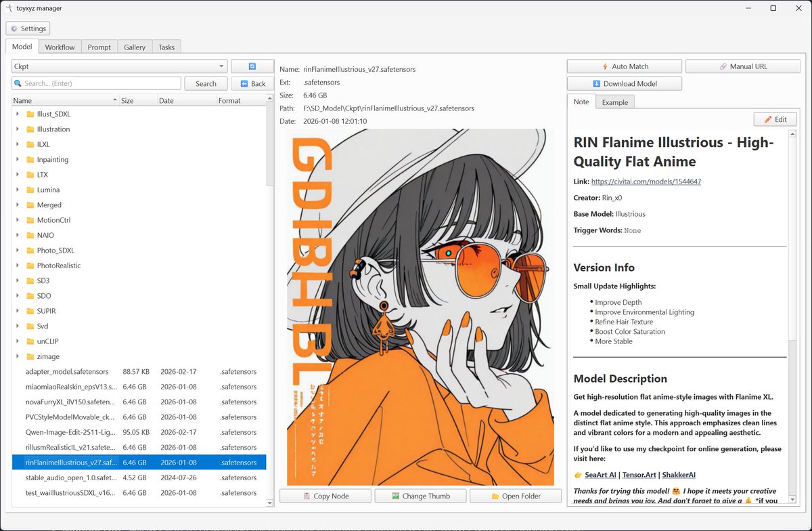Open the civitai.com/models/1544647 link
Viewport: 812px width, 531px height.
(x=646, y=182)
